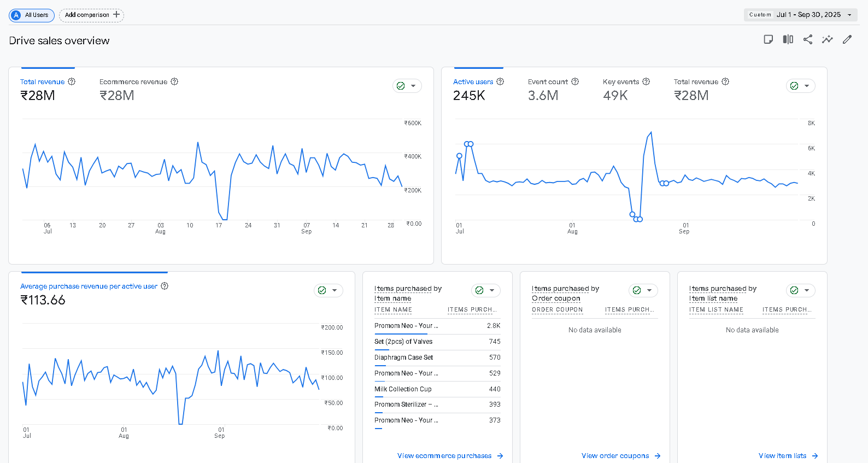868x463 pixels.
Task: Share this Drive sales overview report
Action: 807,39
